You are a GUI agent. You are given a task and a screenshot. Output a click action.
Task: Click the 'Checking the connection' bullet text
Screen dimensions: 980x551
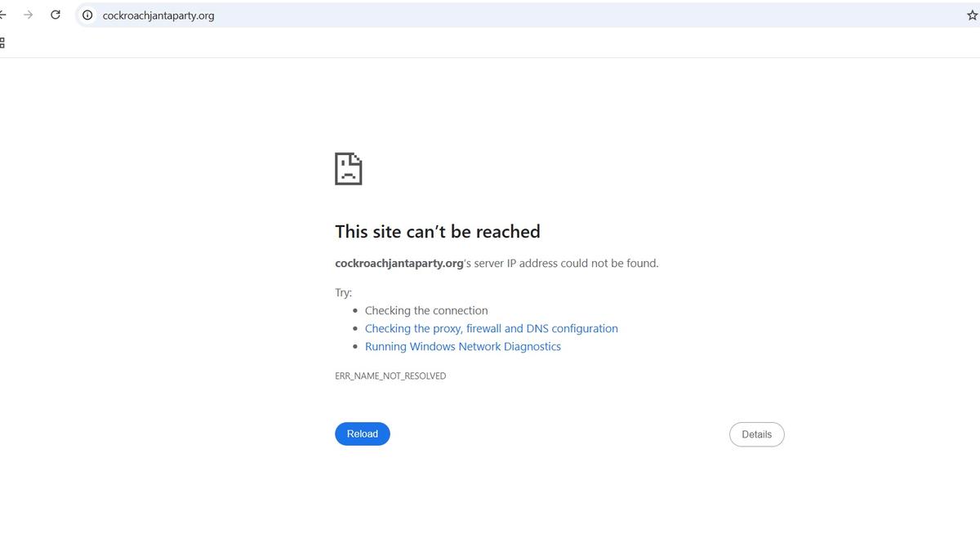(426, 310)
